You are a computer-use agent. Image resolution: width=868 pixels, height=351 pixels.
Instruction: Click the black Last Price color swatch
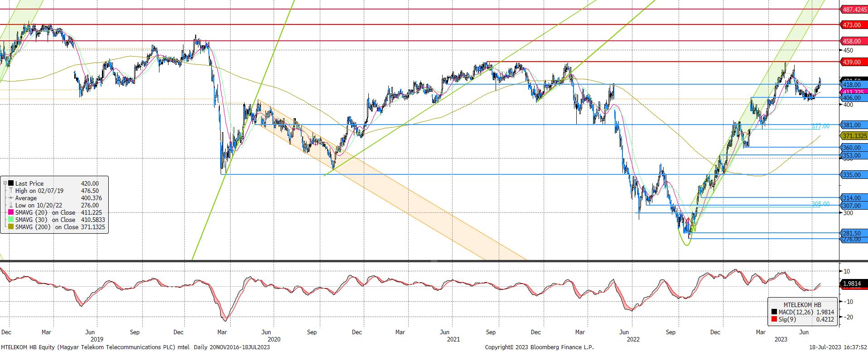11,183
